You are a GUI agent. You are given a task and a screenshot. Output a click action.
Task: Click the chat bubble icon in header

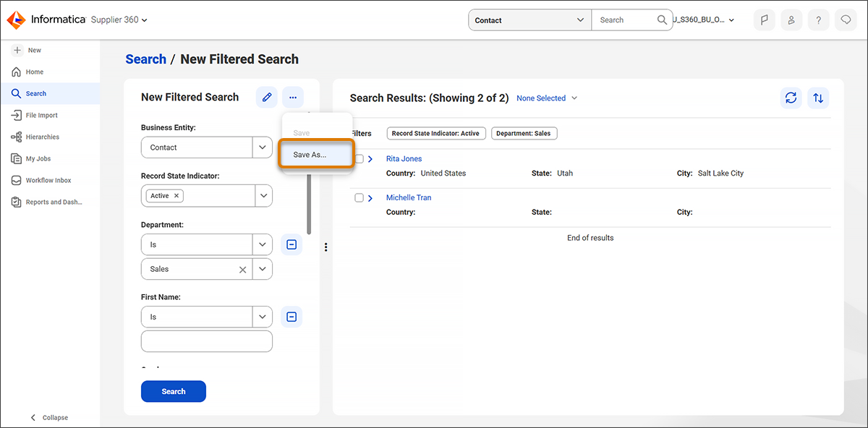click(x=845, y=20)
